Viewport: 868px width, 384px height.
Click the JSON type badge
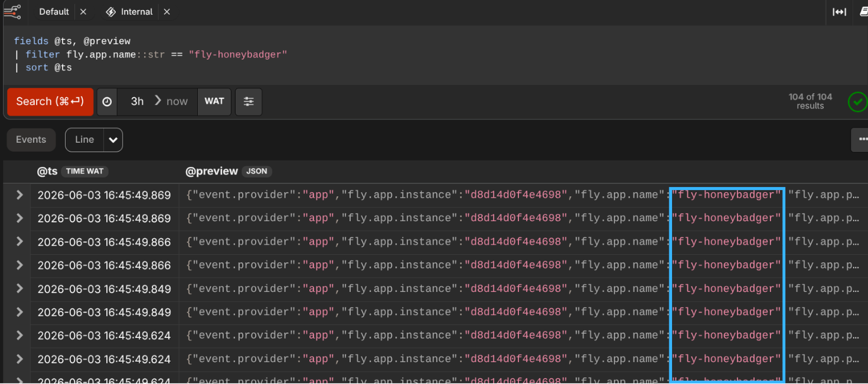(257, 171)
